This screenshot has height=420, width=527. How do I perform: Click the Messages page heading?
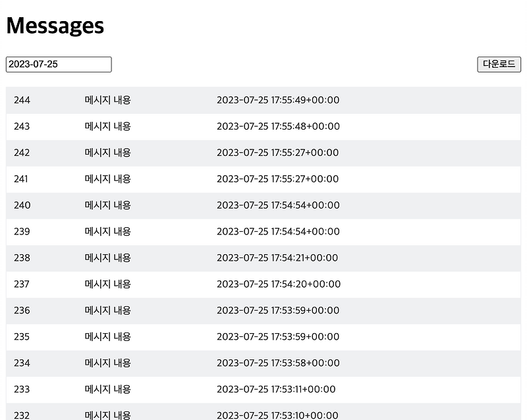tap(55, 26)
